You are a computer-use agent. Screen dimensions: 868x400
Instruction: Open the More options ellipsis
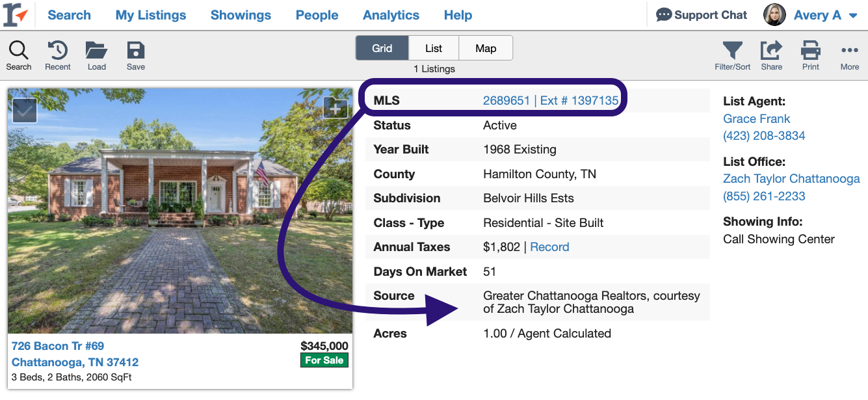click(849, 51)
